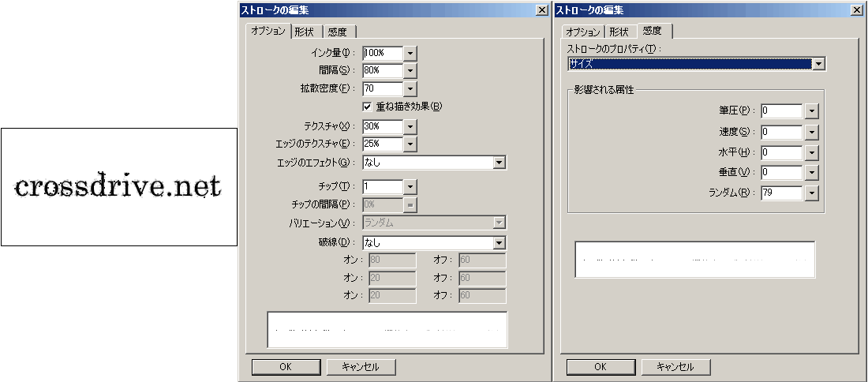This screenshot has width=868, height=382.
Task: Click the テクスチャ 30% input field
Action: tap(383, 126)
